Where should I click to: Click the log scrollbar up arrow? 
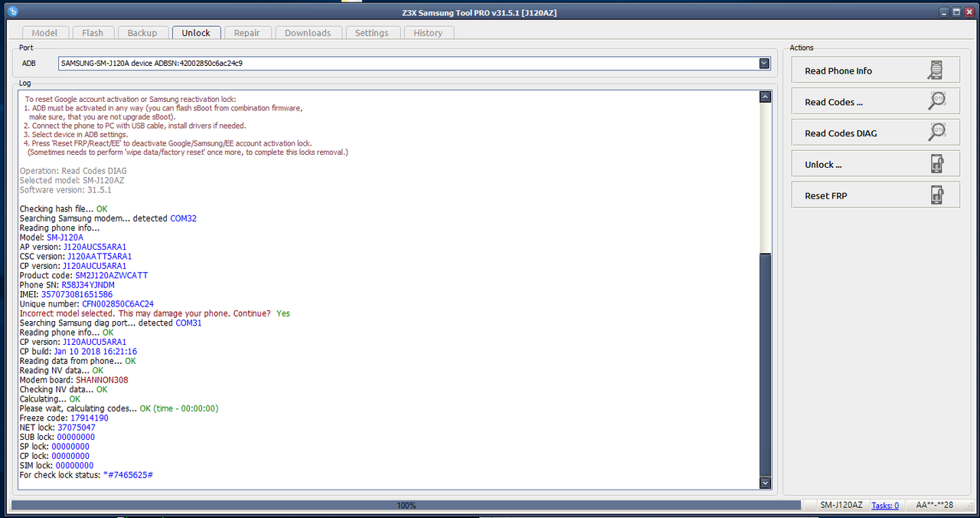(x=765, y=97)
